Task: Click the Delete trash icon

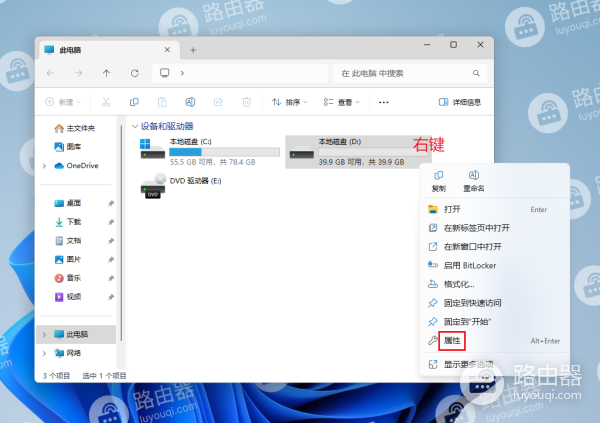Action: coord(247,102)
